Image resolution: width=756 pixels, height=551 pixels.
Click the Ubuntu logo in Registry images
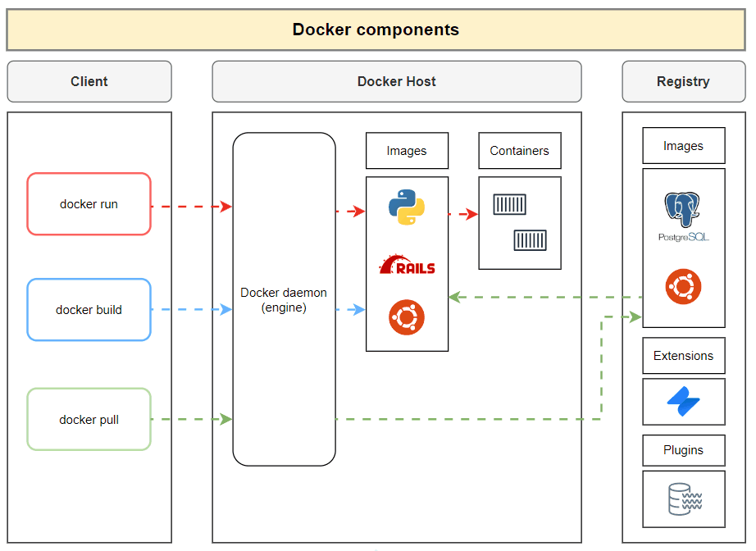tap(683, 286)
